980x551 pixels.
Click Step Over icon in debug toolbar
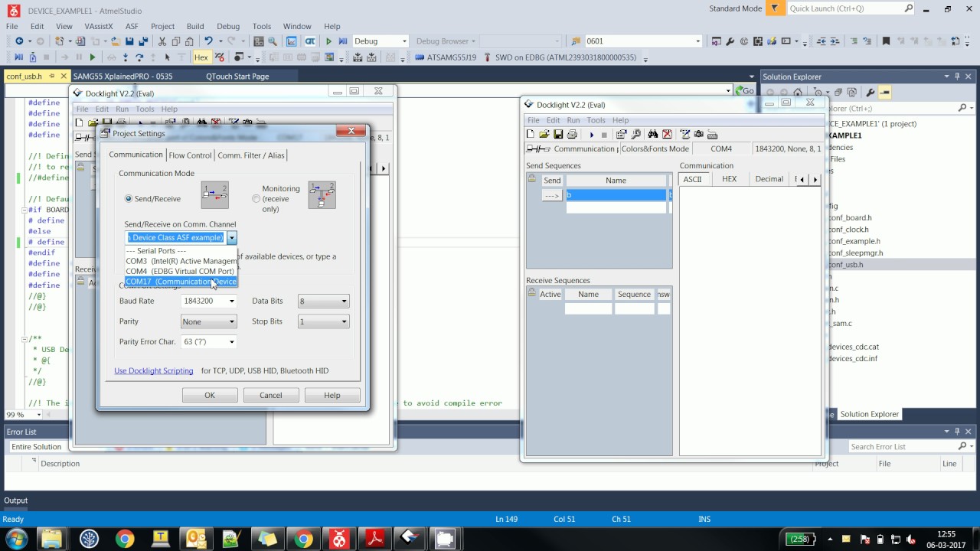[x=139, y=57]
